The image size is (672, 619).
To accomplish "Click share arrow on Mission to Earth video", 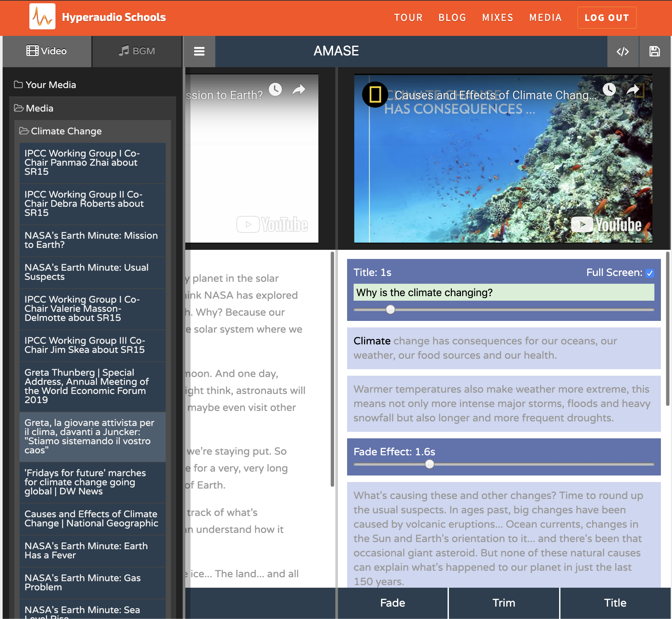I will coord(299,89).
